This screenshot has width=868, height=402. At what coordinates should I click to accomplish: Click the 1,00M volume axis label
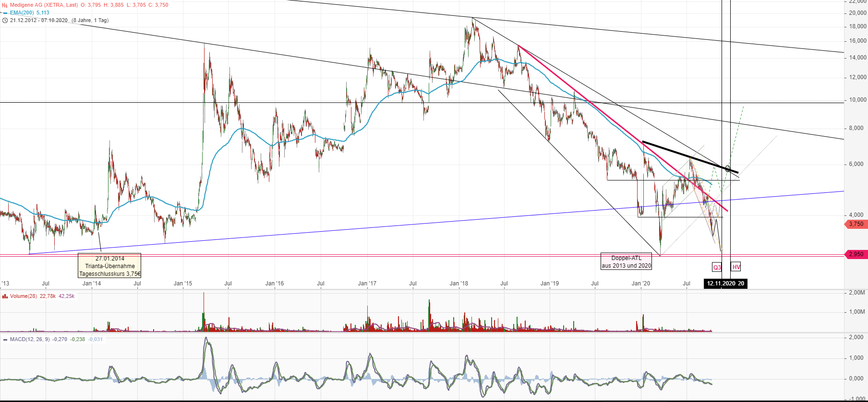pyautogui.click(x=857, y=312)
